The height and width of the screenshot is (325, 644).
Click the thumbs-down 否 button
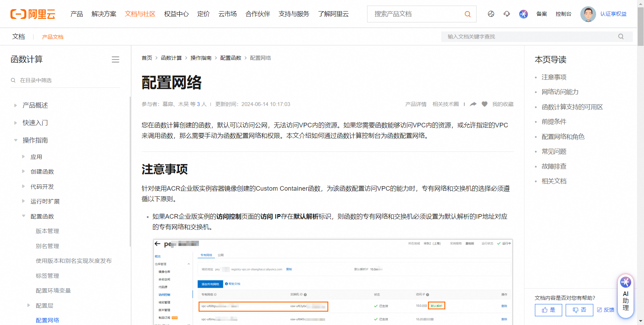point(579,310)
